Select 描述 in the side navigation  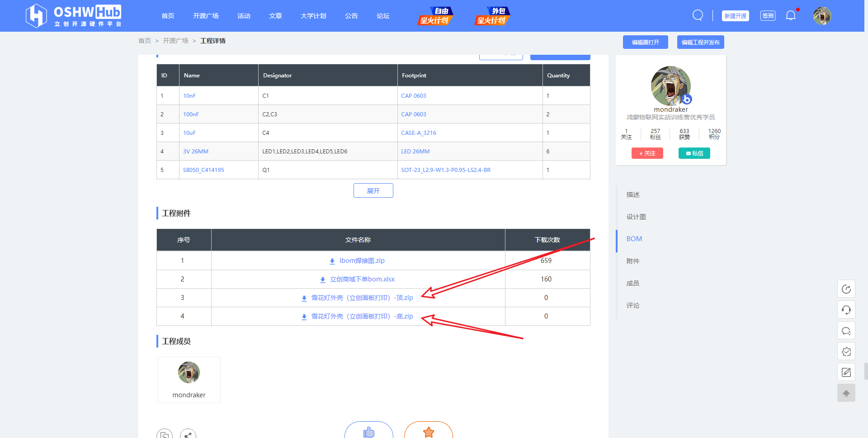tap(633, 195)
